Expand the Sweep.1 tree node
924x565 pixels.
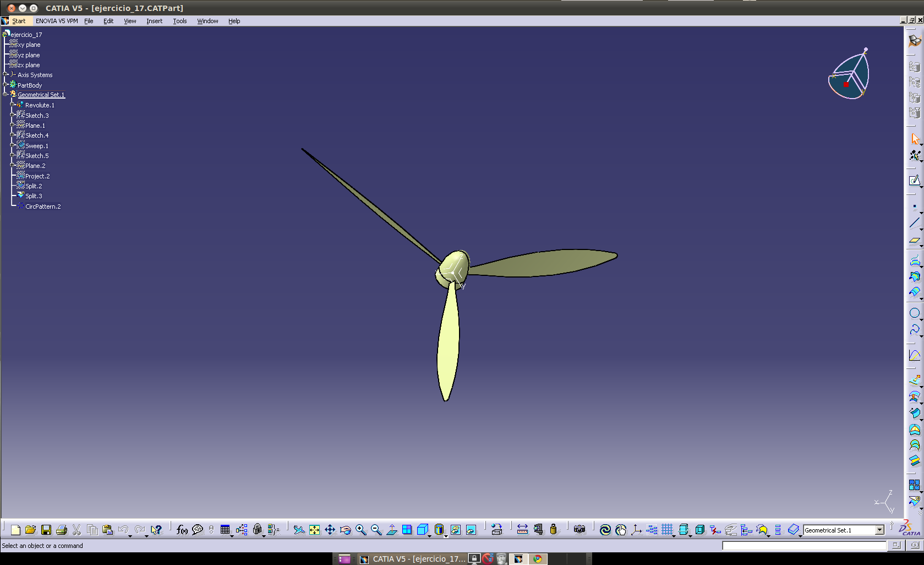point(13,145)
